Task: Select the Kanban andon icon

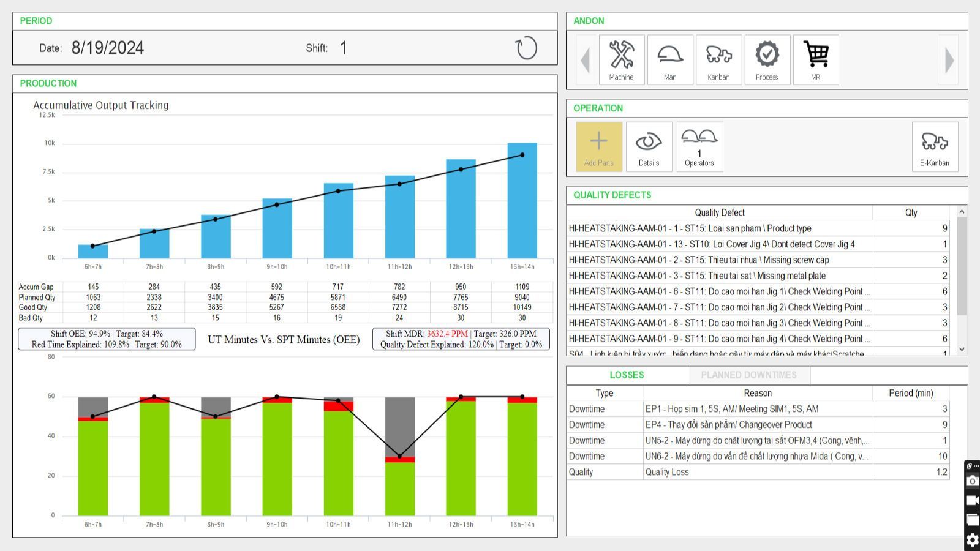Action: [x=718, y=59]
